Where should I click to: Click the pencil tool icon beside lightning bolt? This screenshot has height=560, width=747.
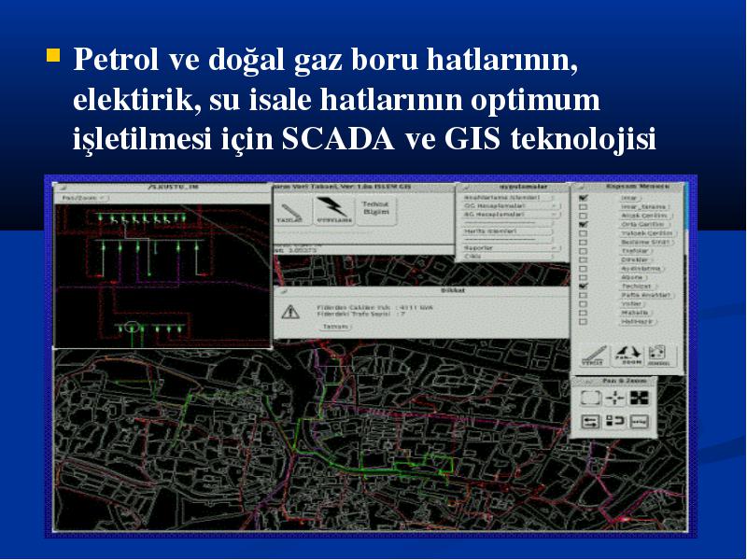pos(290,212)
